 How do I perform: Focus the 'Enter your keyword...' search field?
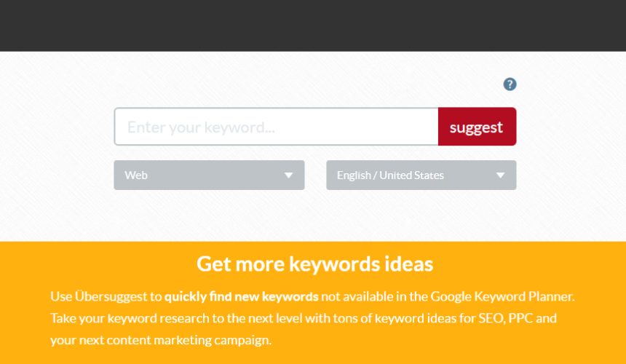277,127
